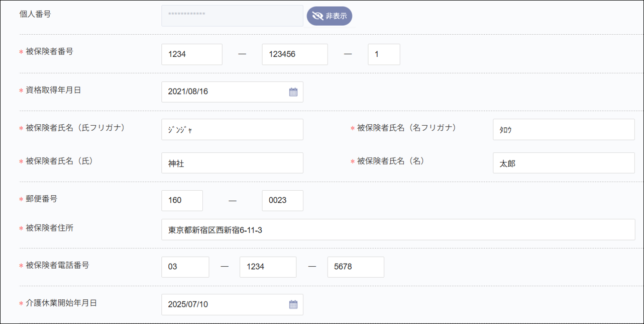644x324 pixels.
Task: Click the last 被保険者番号 check digit field
Action: (x=384, y=54)
